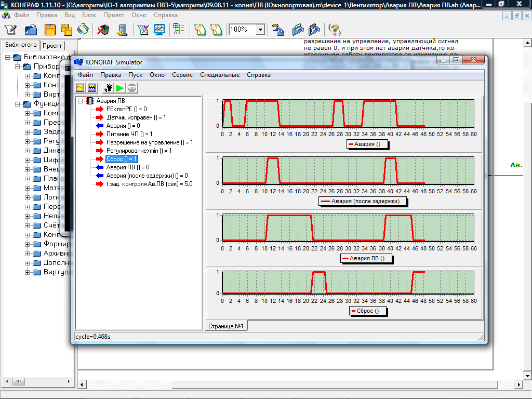Click the workspace horizontal scrollbar right arrow
This screenshot has height=399, width=532.
coord(518,384)
